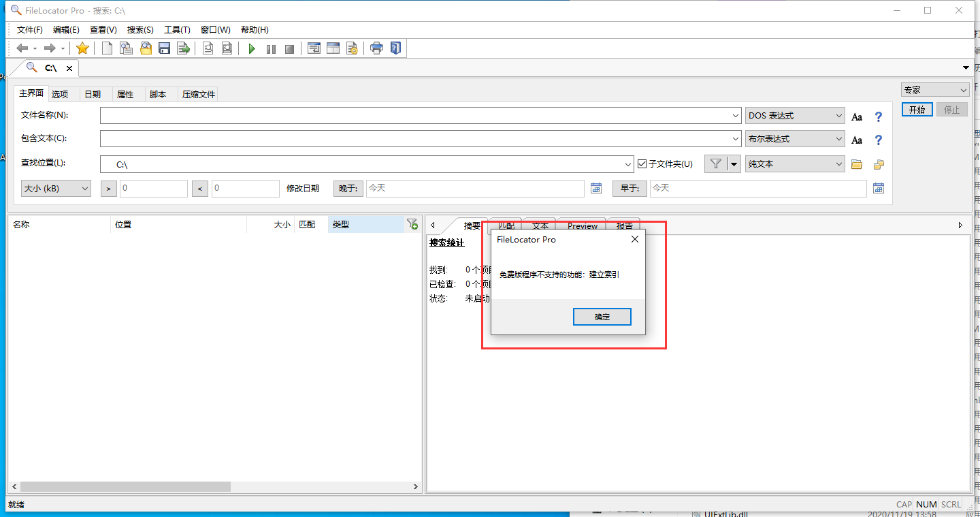Close the C:\ search tab
Screen dimensions: 980x517
tap(69, 68)
